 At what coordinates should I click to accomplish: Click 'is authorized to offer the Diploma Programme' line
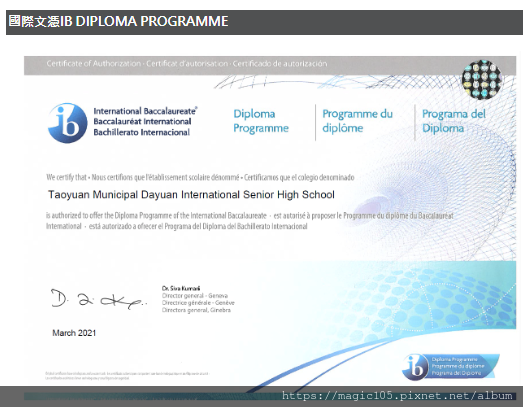pos(249,216)
